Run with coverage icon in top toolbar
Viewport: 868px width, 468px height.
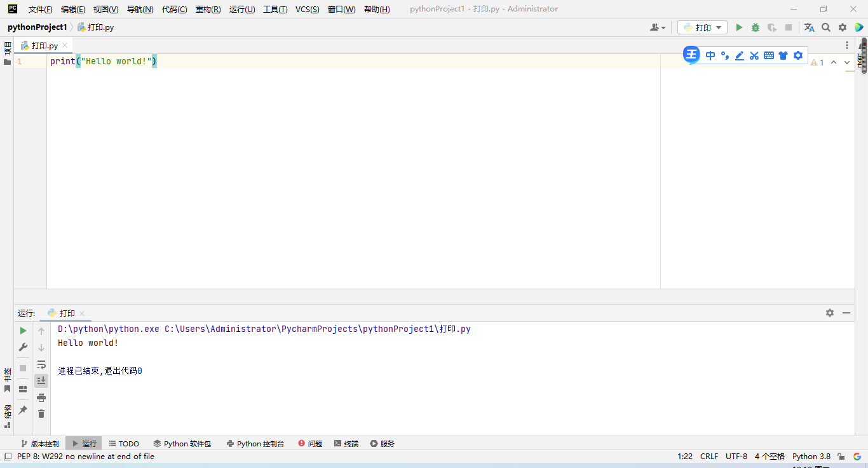point(772,27)
